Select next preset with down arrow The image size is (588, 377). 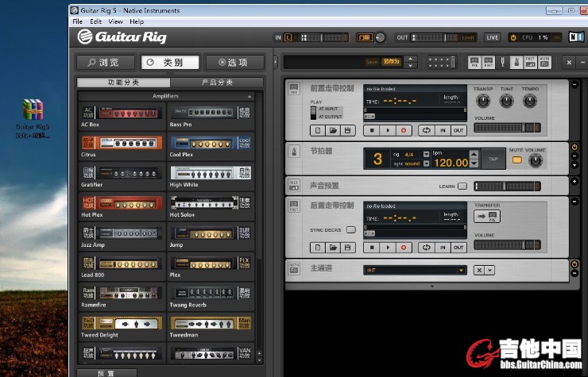(x=411, y=65)
